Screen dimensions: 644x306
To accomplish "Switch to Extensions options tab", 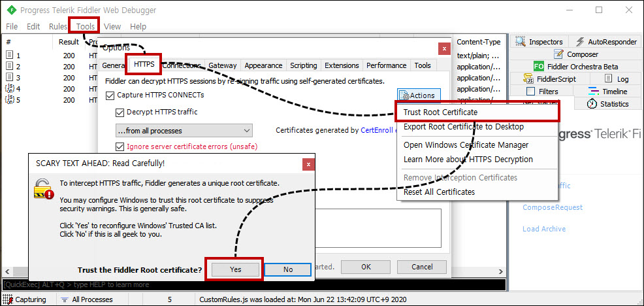I will pos(342,65).
